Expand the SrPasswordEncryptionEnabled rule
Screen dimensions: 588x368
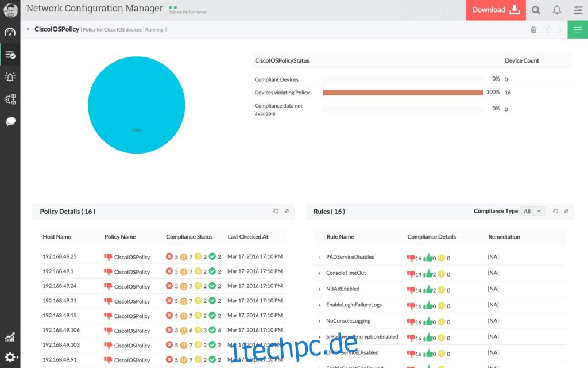pyautogui.click(x=319, y=337)
